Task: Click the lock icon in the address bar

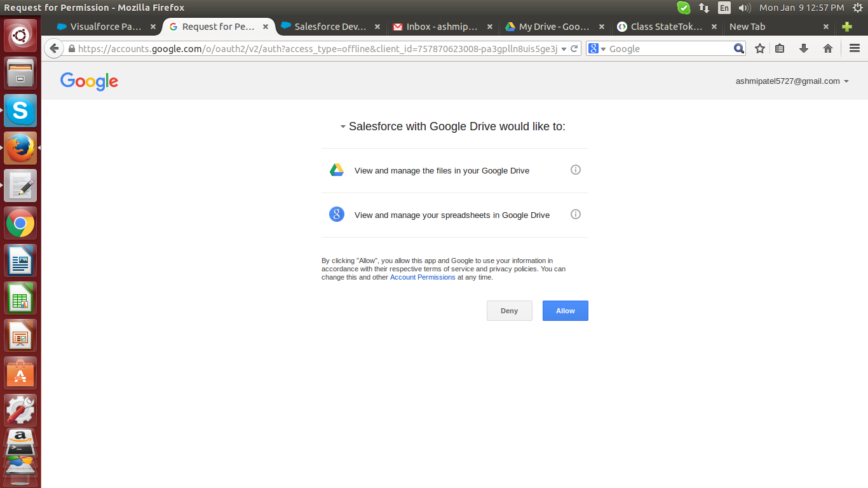Action: (71, 49)
